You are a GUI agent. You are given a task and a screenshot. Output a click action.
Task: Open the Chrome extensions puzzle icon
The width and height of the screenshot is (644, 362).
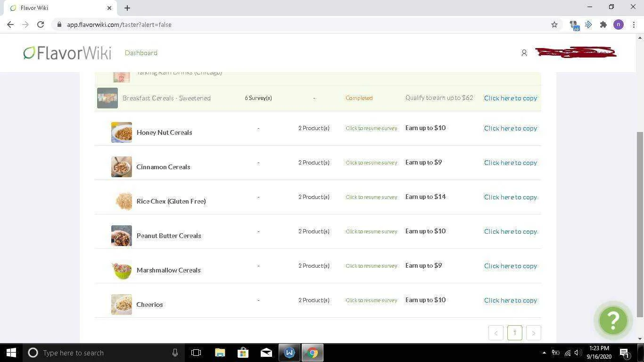[603, 25]
